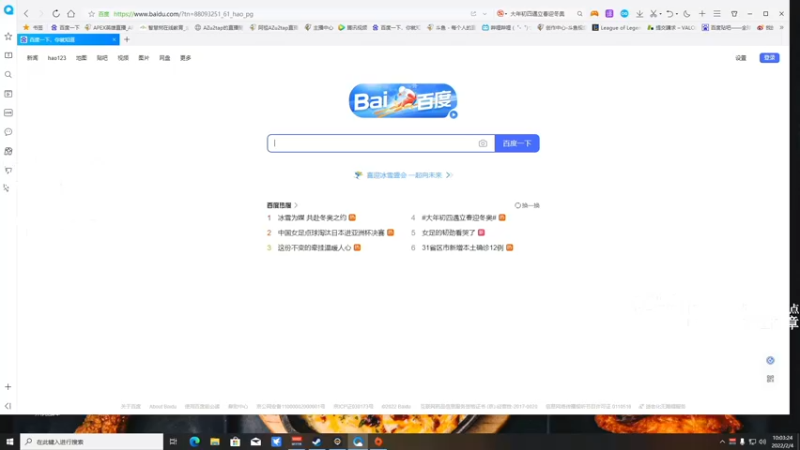Image resolution: width=800 pixels, height=450 pixels.
Task: Click the address bar URL
Action: (183, 14)
